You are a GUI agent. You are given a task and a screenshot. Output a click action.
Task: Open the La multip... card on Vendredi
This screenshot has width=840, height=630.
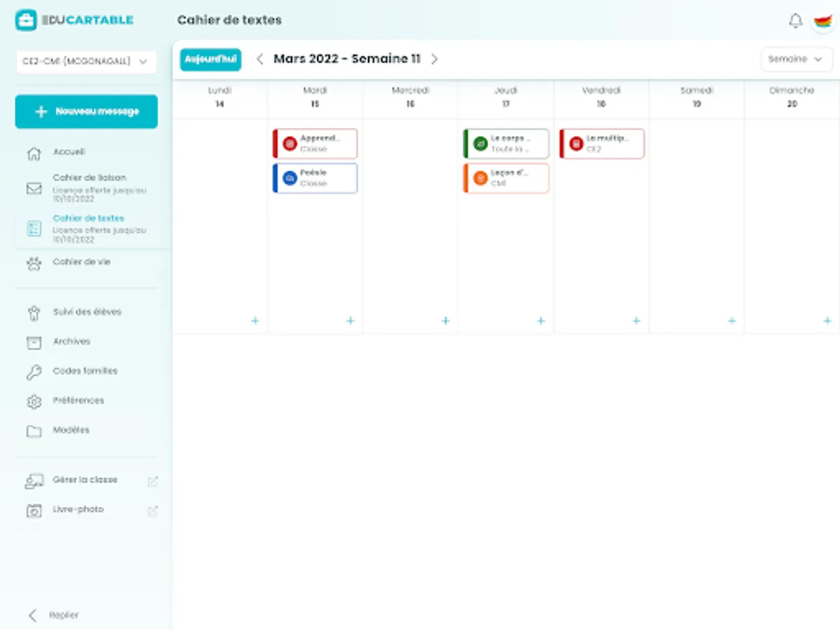point(602,143)
